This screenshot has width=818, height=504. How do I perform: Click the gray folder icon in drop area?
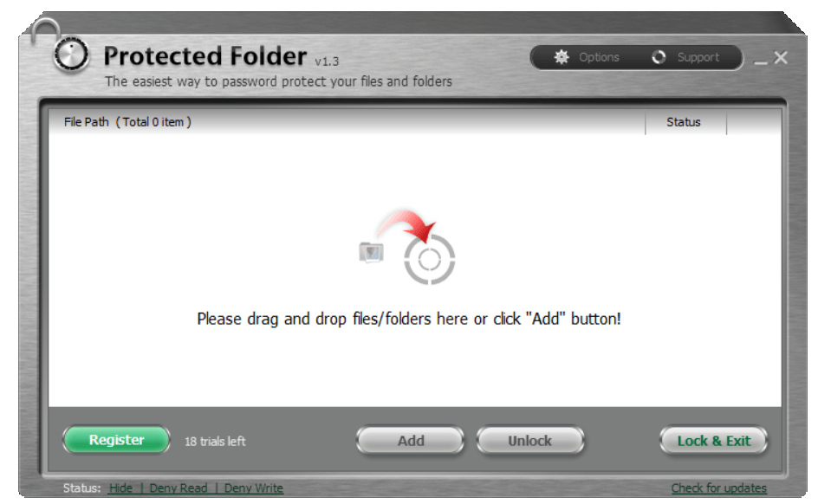[372, 253]
